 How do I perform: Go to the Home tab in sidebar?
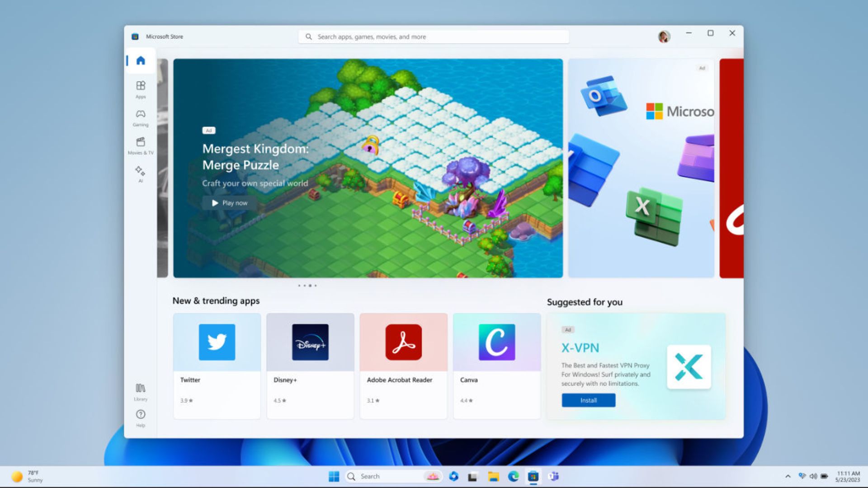pos(141,61)
